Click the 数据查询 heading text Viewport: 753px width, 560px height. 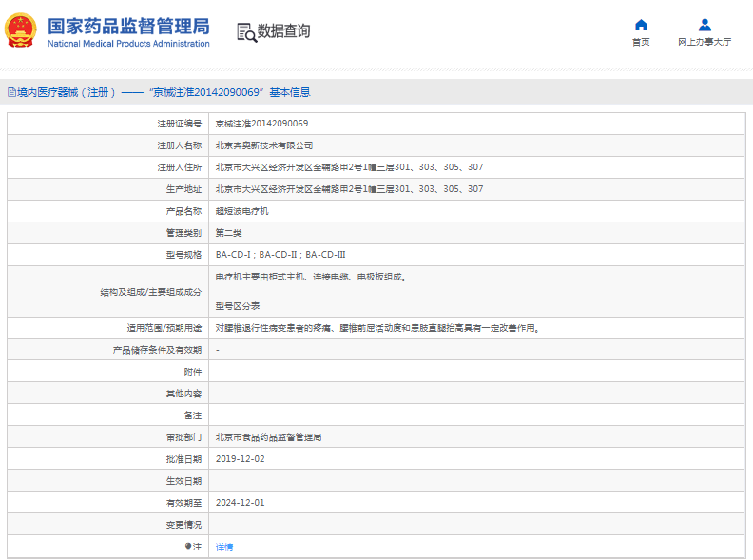tap(283, 31)
